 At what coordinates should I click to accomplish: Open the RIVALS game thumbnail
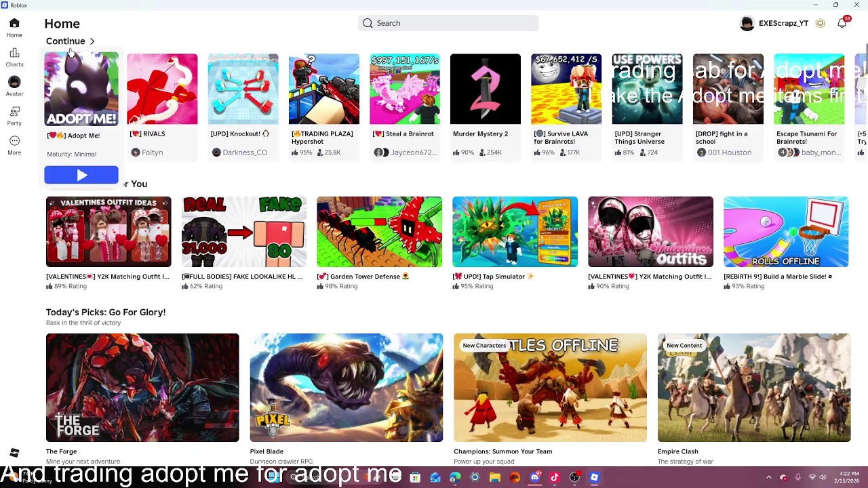[x=162, y=89]
